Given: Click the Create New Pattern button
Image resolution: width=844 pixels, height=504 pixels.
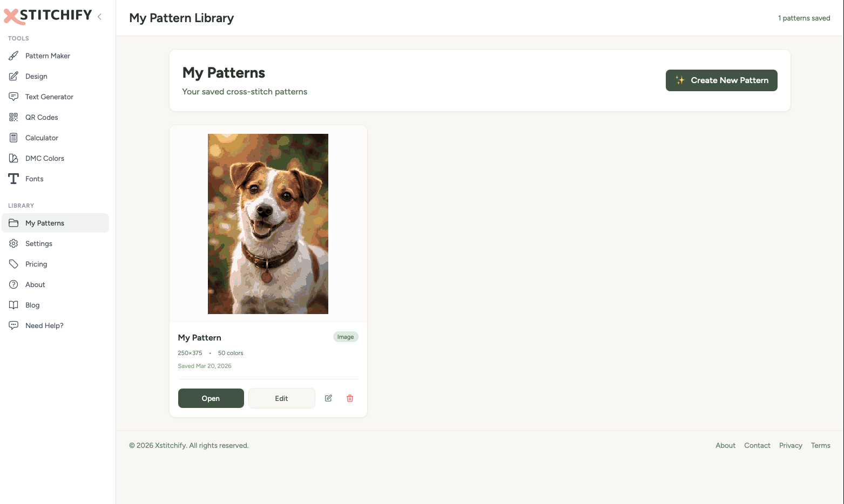Looking at the screenshot, I should point(721,80).
